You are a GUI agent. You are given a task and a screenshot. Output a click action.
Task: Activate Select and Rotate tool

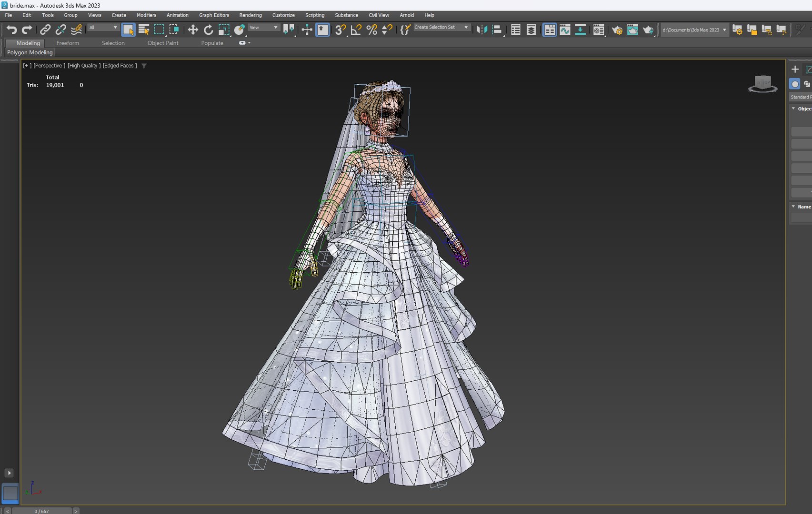(208, 30)
